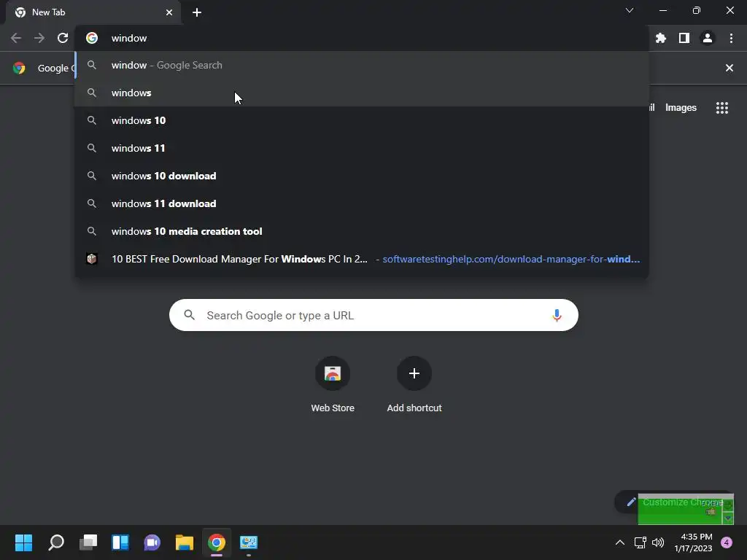Click the Chrome taskbar icon
Screen dimensions: 747x560
(x=216, y=542)
